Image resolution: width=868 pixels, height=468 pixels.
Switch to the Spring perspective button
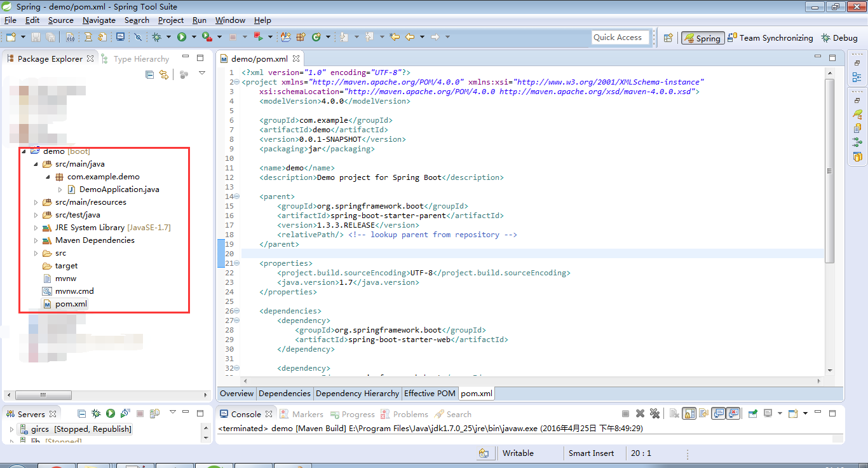702,38
